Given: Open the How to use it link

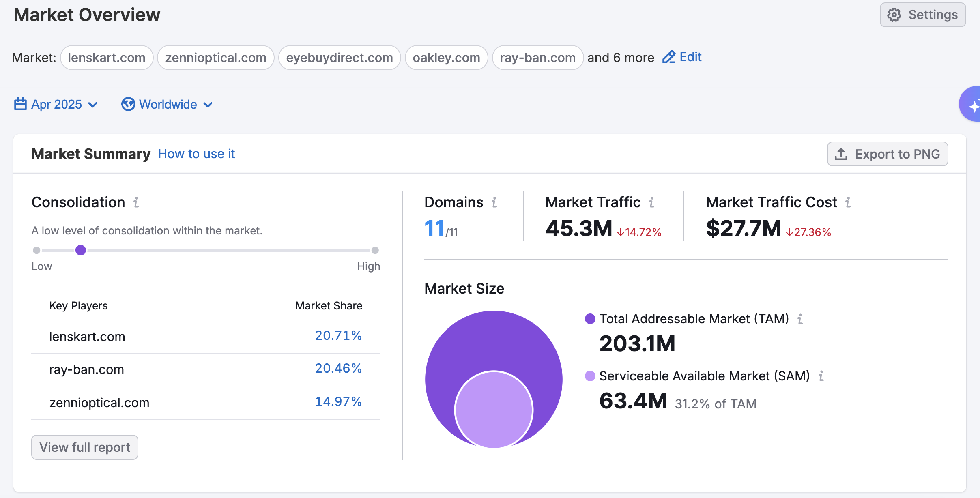Looking at the screenshot, I should [196, 154].
